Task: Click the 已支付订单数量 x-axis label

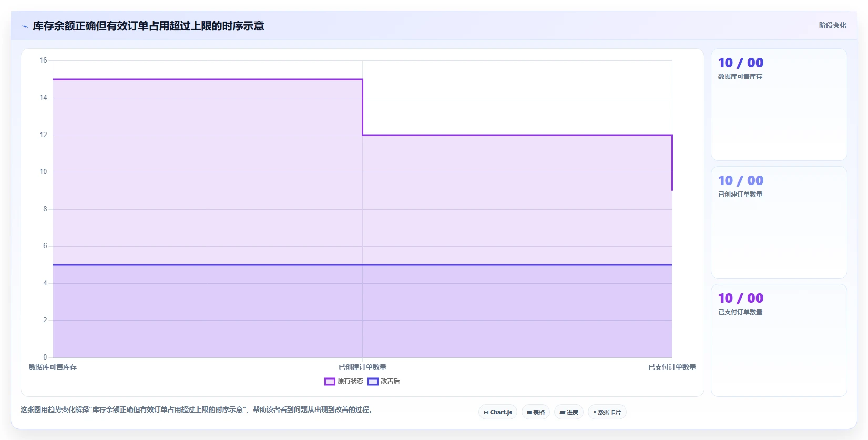Action: 672,367
